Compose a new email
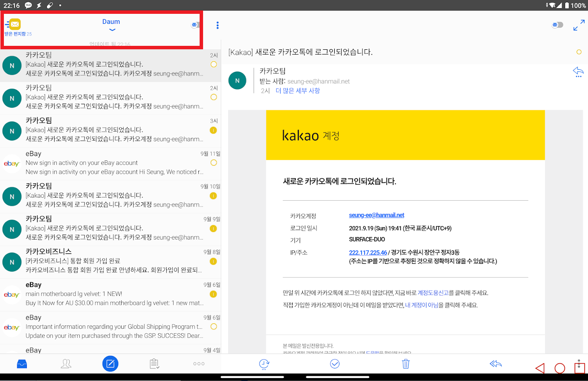This screenshot has width=588, height=381. [110, 364]
